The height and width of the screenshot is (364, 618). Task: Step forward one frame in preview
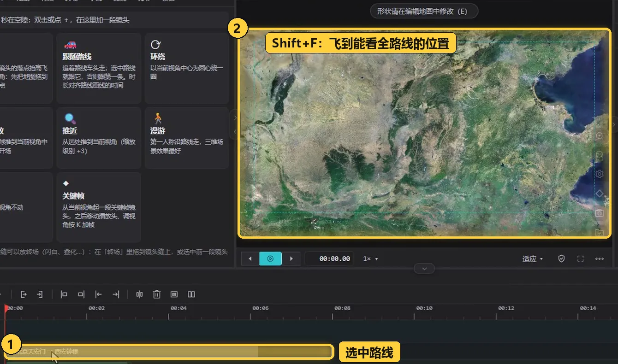click(291, 259)
